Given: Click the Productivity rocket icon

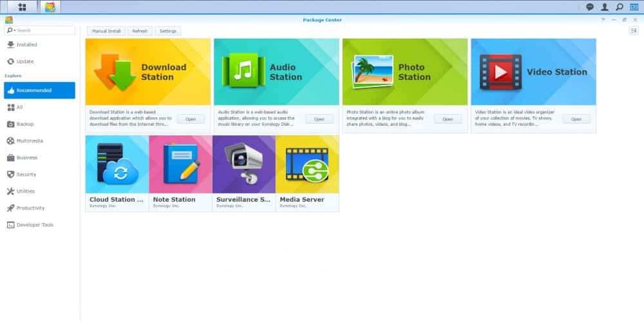Looking at the screenshot, I should point(11,208).
